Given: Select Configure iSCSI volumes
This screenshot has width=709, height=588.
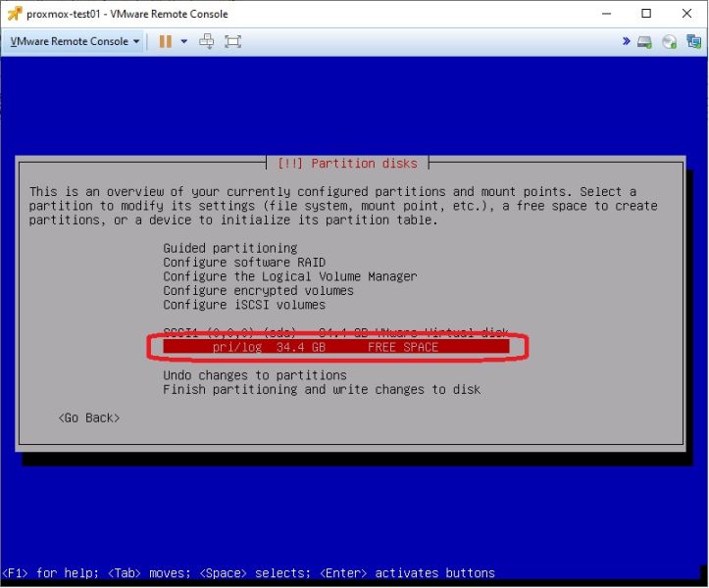Looking at the screenshot, I should [x=244, y=305].
